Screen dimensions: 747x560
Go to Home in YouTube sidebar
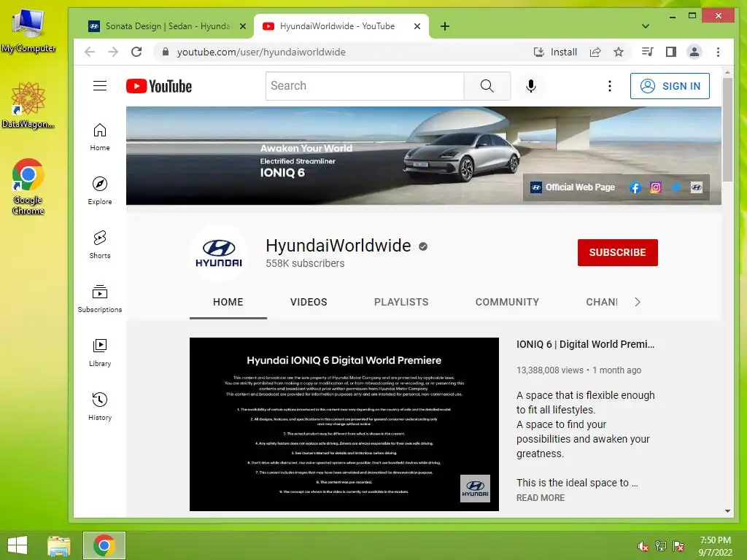[99, 137]
